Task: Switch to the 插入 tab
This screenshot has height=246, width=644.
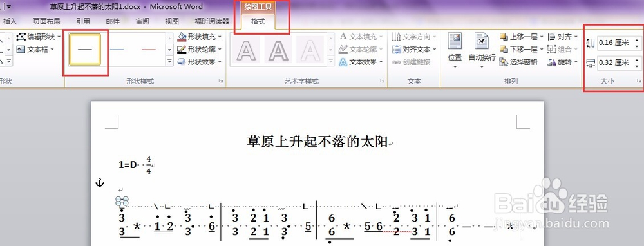Action: pos(10,21)
